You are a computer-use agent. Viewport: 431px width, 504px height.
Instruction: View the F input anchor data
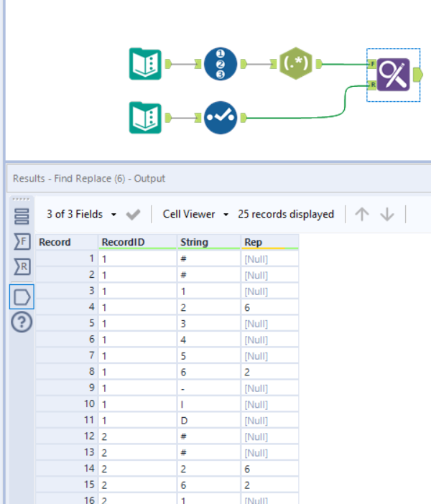pos(22,242)
